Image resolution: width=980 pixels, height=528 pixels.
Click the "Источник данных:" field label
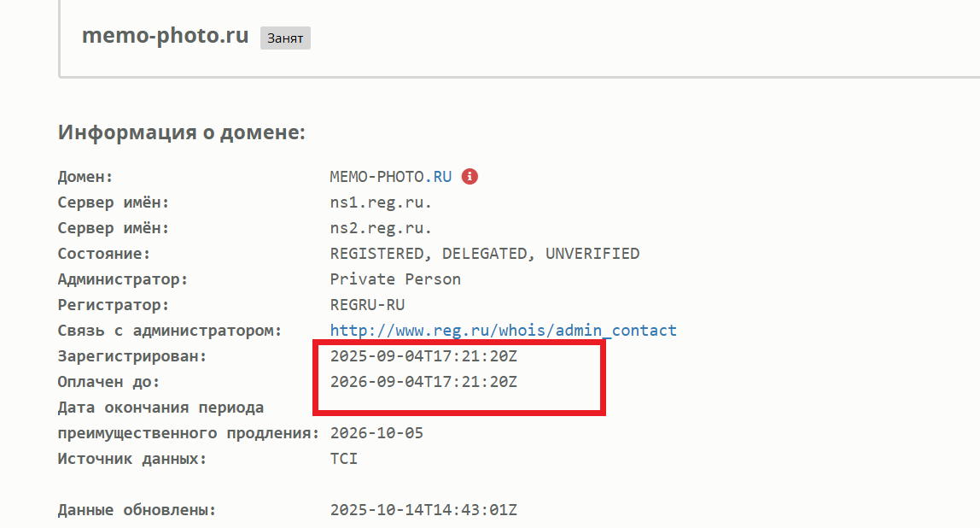pyautogui.click(x=132, y=459)
